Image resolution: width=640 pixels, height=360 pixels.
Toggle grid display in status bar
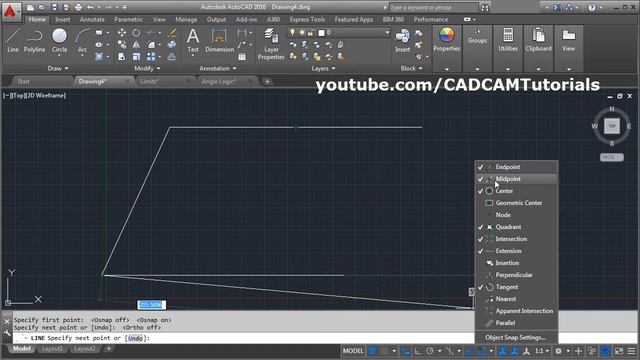(x=373, y=351)
